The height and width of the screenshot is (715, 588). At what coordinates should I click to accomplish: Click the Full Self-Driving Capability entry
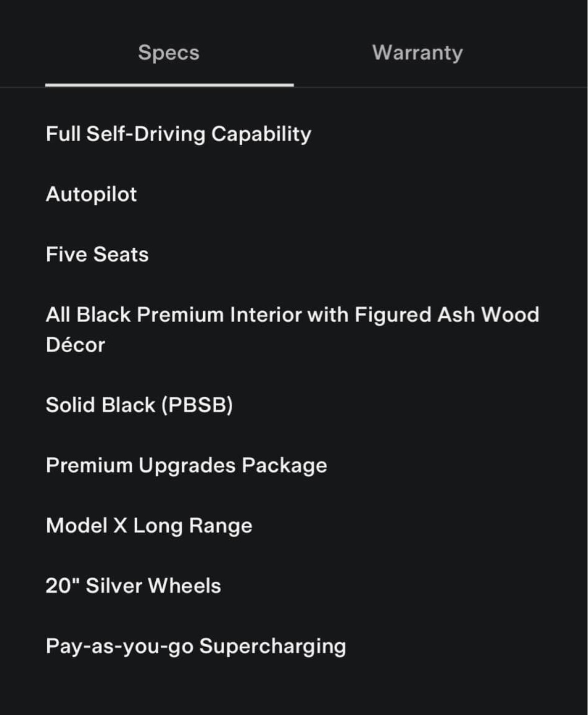[178, 134]
